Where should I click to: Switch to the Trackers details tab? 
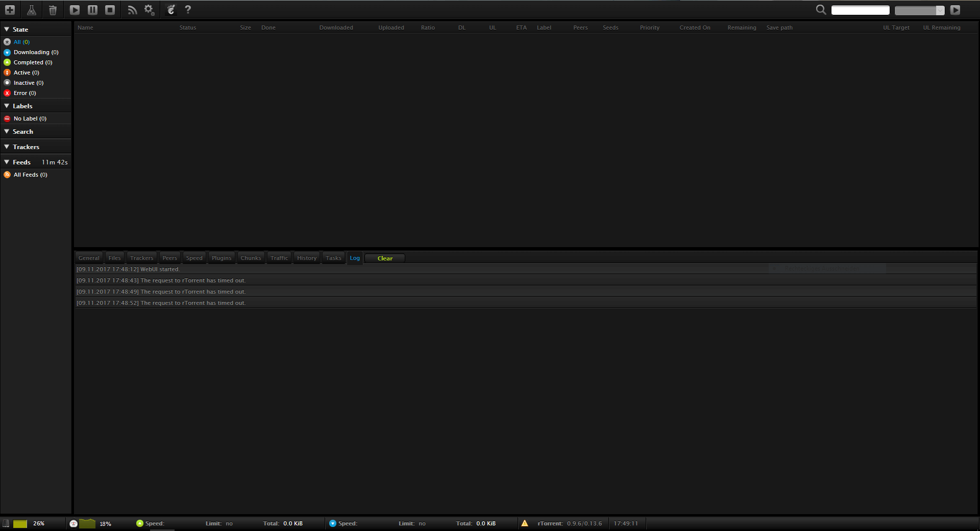(x=141, y=258)
